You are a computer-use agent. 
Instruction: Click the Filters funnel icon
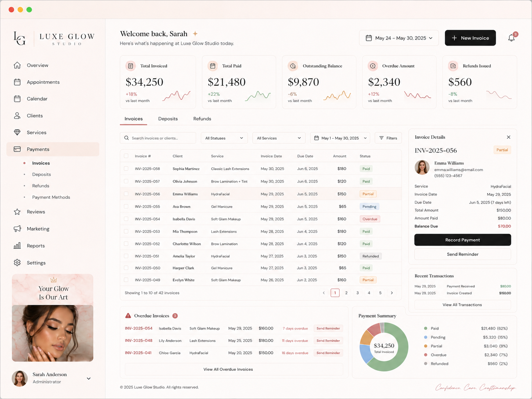[381, 138]
